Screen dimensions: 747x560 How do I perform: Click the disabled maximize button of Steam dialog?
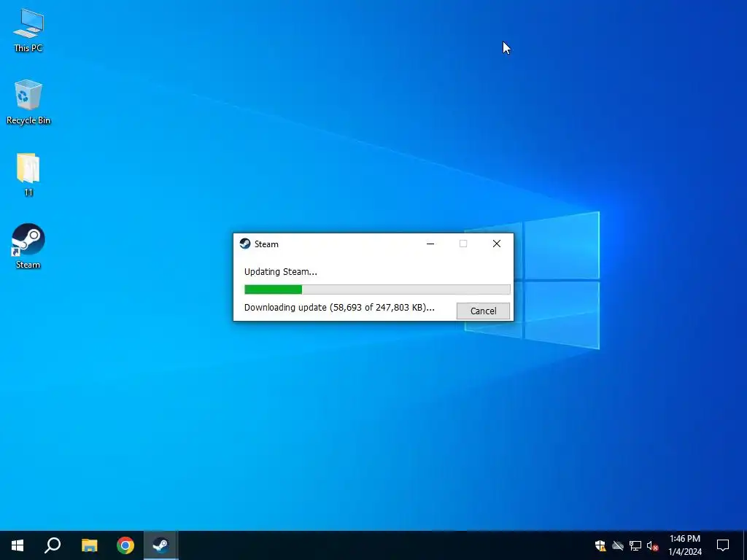[x=463, y=244]
